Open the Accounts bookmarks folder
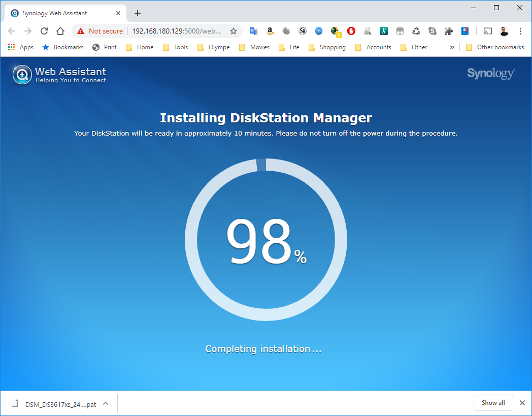The image size is (532, 416). coord(373,47)
